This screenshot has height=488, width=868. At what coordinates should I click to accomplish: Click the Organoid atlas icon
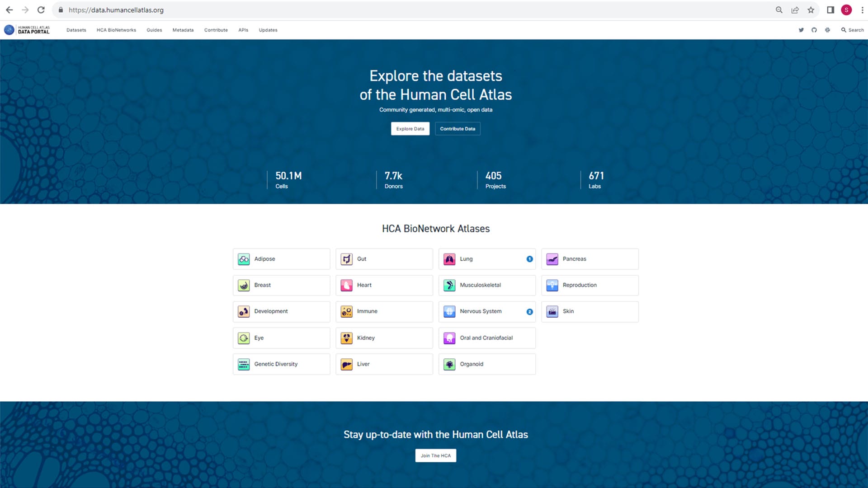pos(449,364)
